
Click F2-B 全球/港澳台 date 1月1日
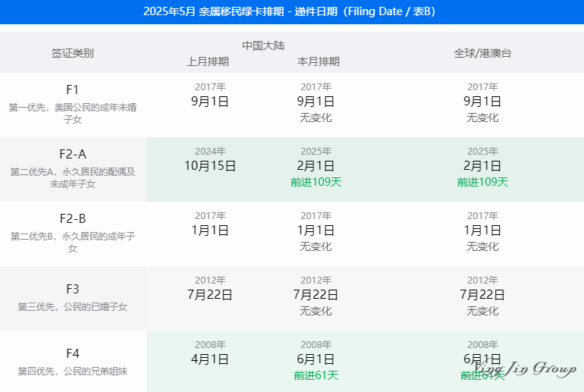pyautogui.click(x=482, y=230)
